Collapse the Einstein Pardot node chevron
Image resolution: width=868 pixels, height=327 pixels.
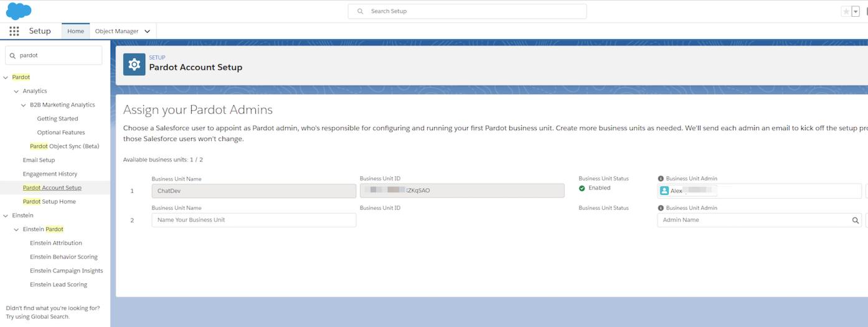16,229
